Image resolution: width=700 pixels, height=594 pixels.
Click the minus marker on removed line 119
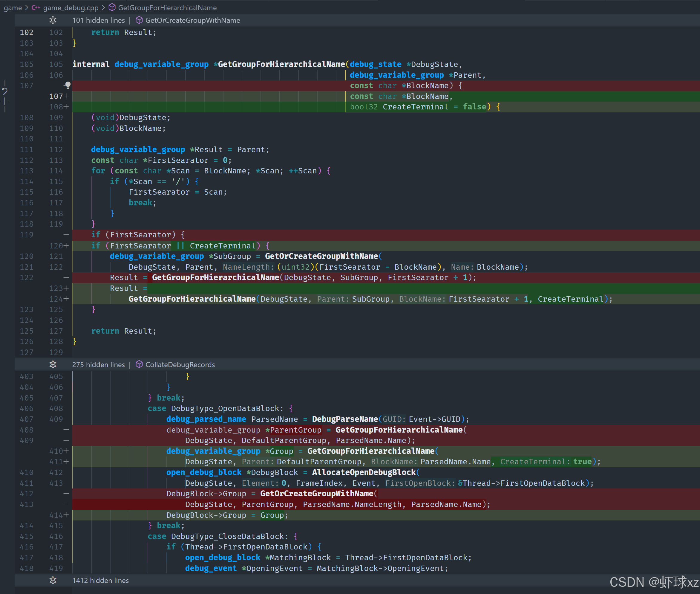click(x=66, y=234)
